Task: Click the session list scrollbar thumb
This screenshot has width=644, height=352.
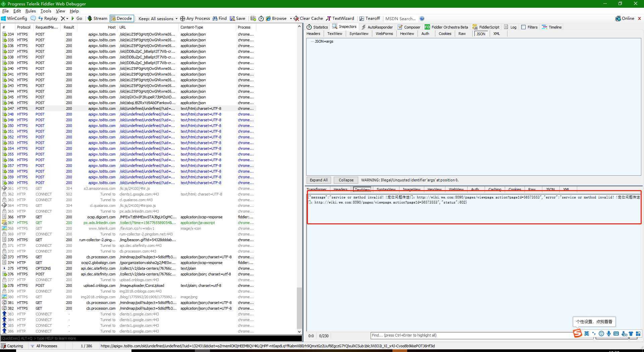Action: tap(300, 308)
